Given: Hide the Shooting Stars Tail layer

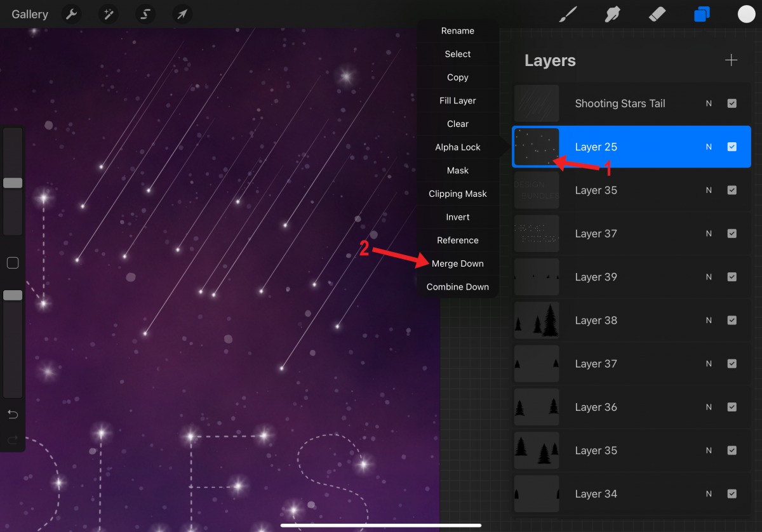Looking at the screenshot, I should click(732, 103).
